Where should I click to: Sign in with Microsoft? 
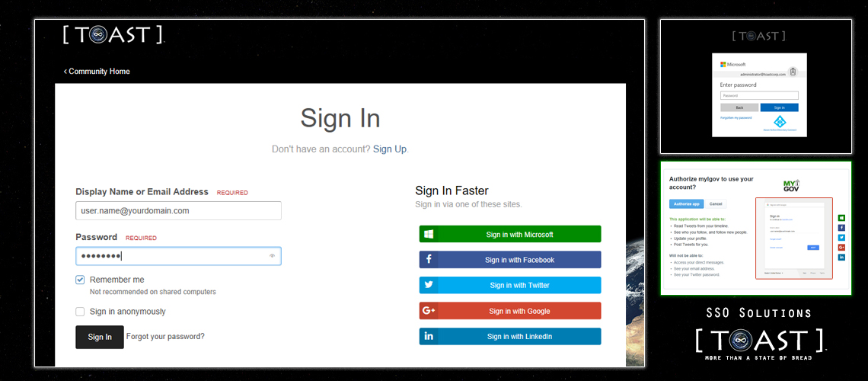click(x=510, y=234)
